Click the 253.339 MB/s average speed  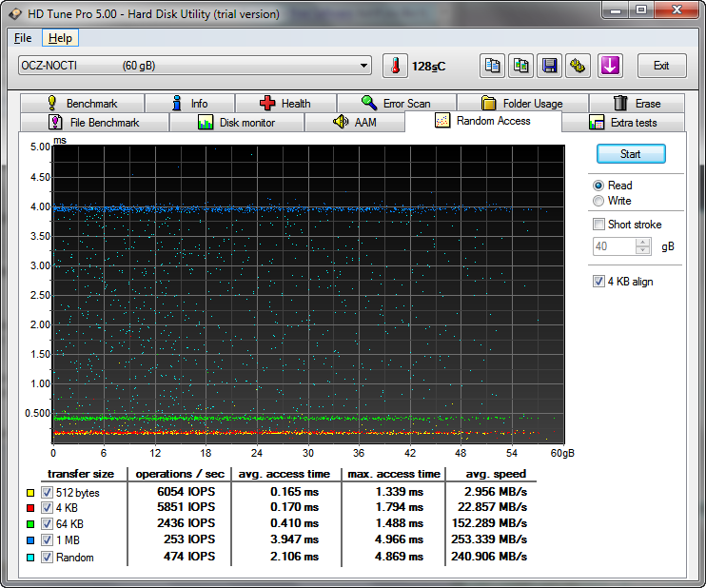489,539
